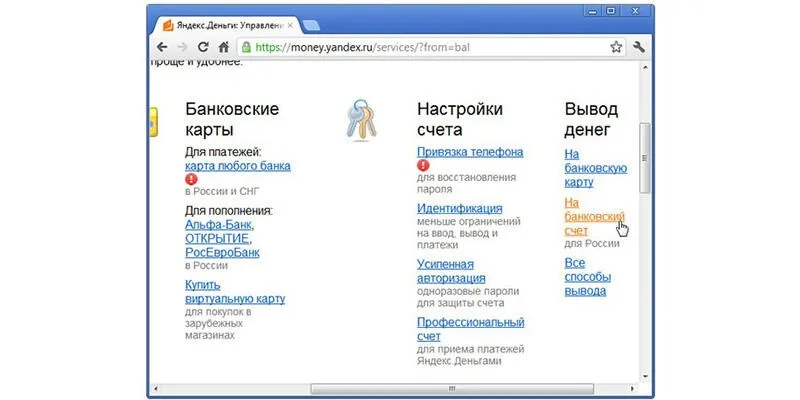Click the Яндекс.Деньги tab favicon
Image resolution: width=800 pixels, height=400 pixels.
168,26
